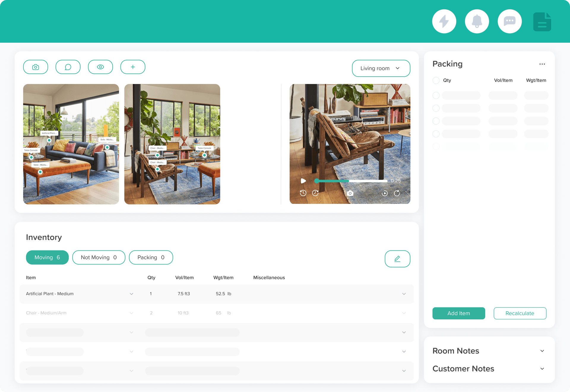
Task: Open chat with the speech bubble icon
Action: (x=509, y=21)
